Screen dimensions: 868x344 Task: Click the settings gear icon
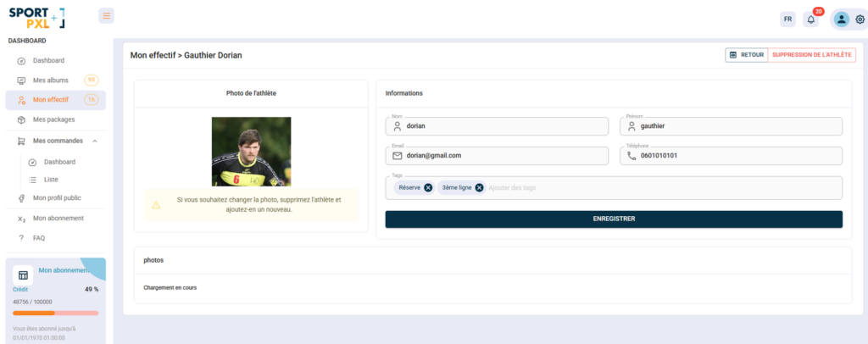click(x=860, y=19)
